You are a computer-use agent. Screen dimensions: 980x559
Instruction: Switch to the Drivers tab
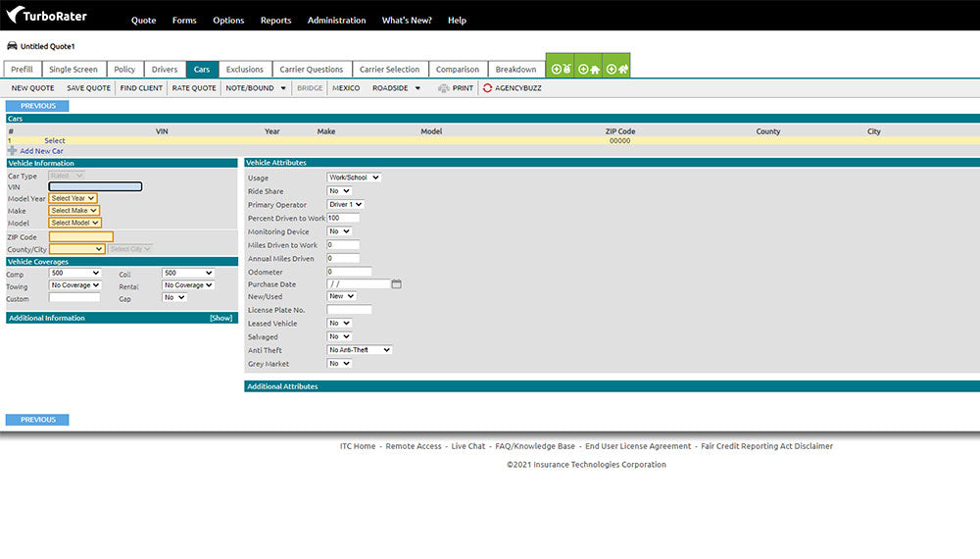(x=165, y=70)
